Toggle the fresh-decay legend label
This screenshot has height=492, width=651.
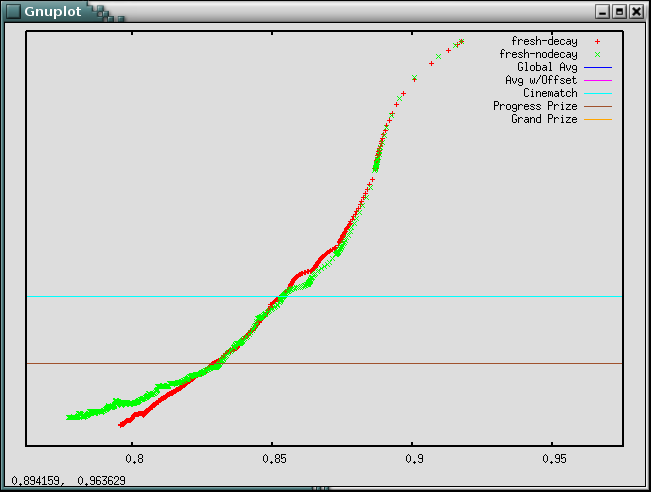coord(544,41)
